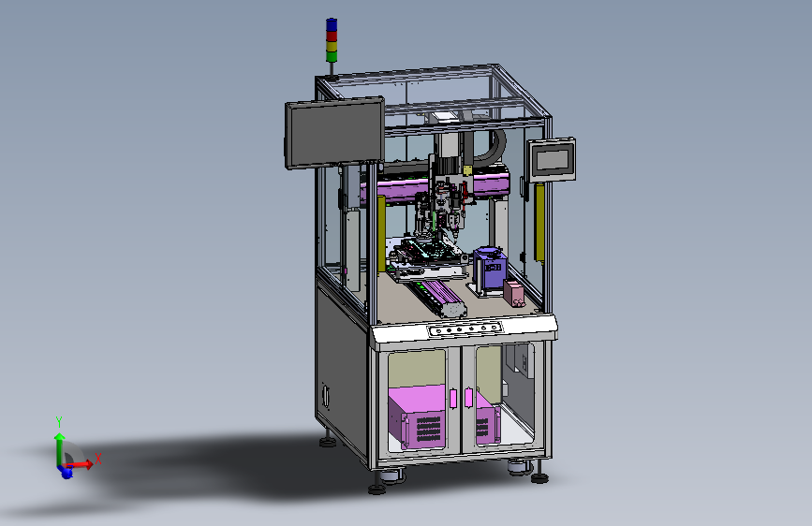Select the stacked signal tower light on the machine
Viewport: 812px width, 526px height.
pyautogui.click(x=332, y=40)
